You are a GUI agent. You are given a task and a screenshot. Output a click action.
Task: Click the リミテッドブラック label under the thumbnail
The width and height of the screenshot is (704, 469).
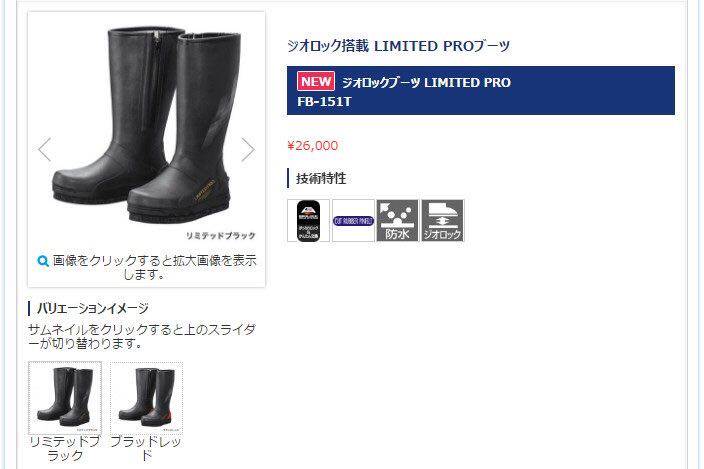point(65,448)
